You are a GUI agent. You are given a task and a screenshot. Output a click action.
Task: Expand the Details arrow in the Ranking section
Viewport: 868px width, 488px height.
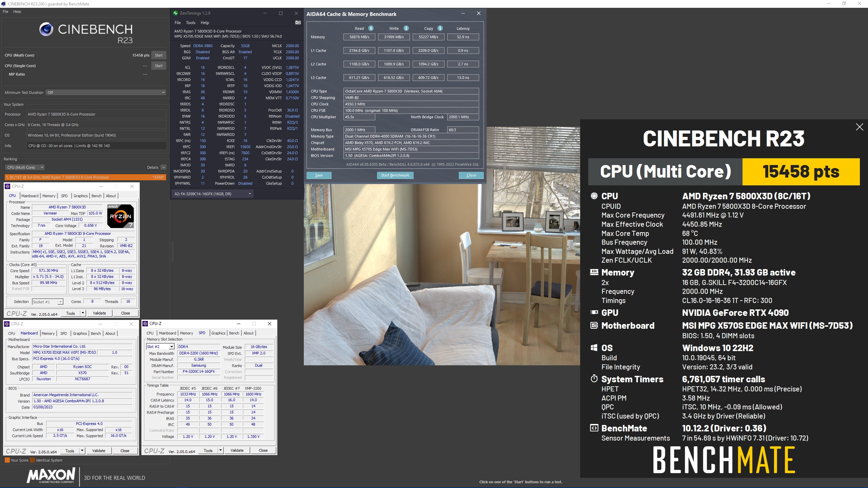click(163, 167)
